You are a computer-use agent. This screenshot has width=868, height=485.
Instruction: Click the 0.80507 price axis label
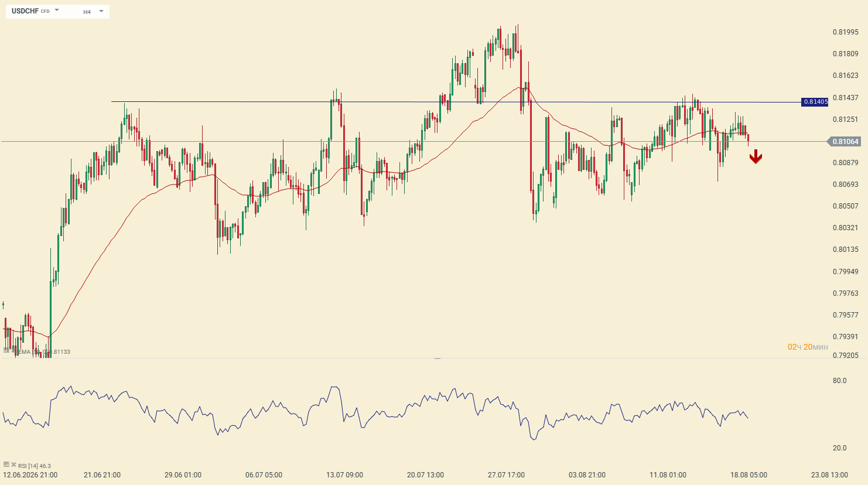tap(846, 206)
